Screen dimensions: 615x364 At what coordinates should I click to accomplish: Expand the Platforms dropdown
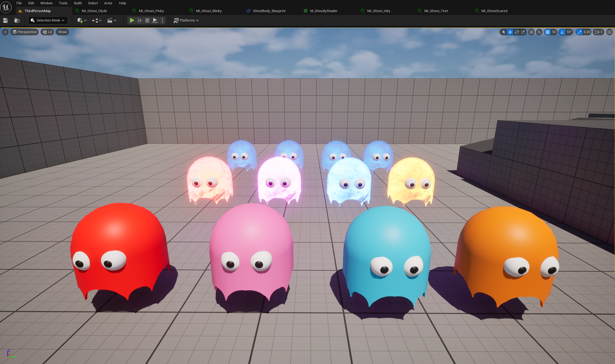pos(186,20)
